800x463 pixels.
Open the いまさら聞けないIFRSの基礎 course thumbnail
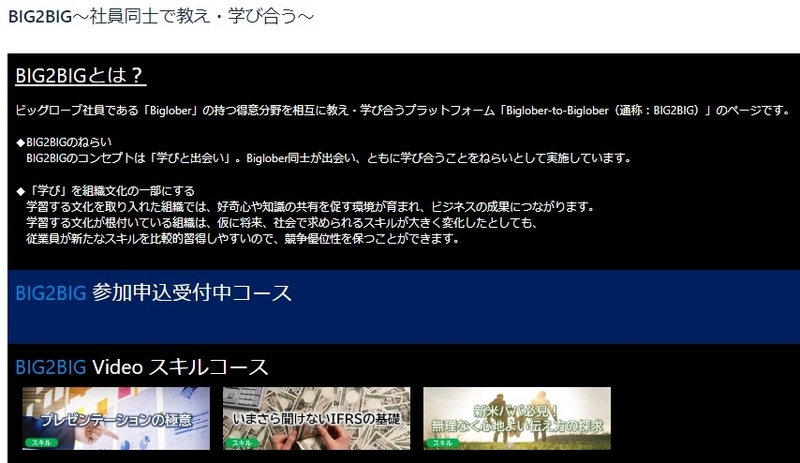click(x=316, y=418)
